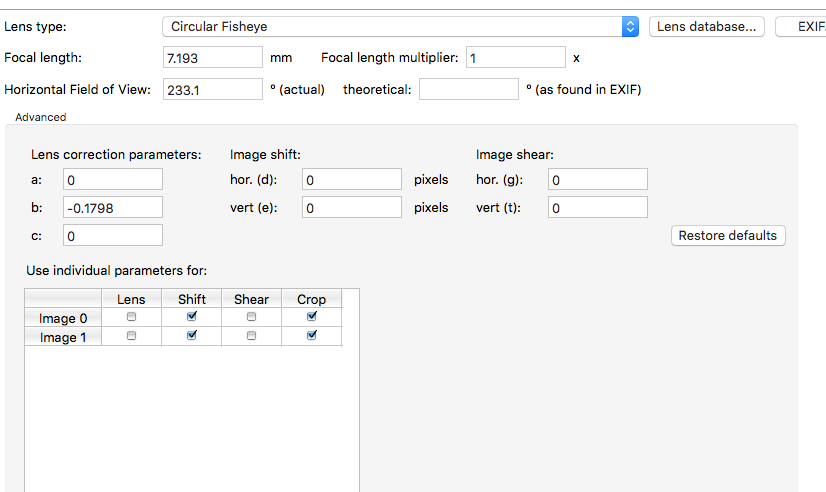Enable Lens checkbox for Image 0
This screenshot has width=826, height=492.
pyautogui.click(x=131, y=317)
